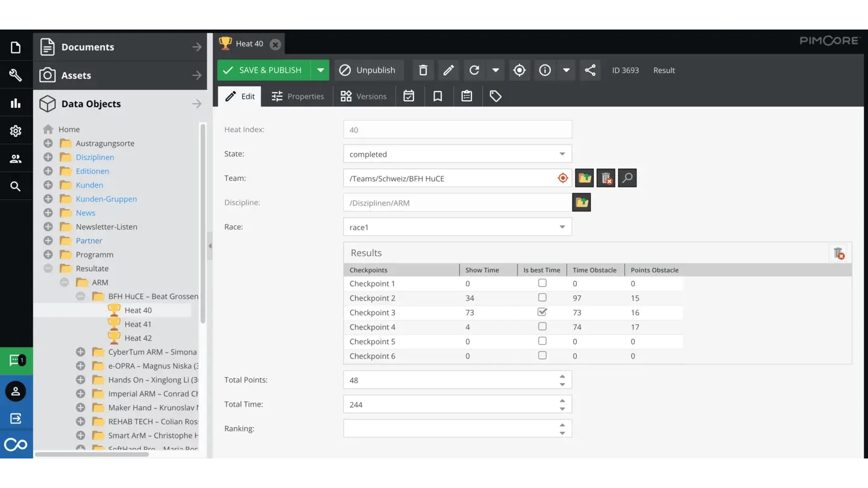
Task: Expand the Austragungsorte folder in tree
Action: [48, 143]
